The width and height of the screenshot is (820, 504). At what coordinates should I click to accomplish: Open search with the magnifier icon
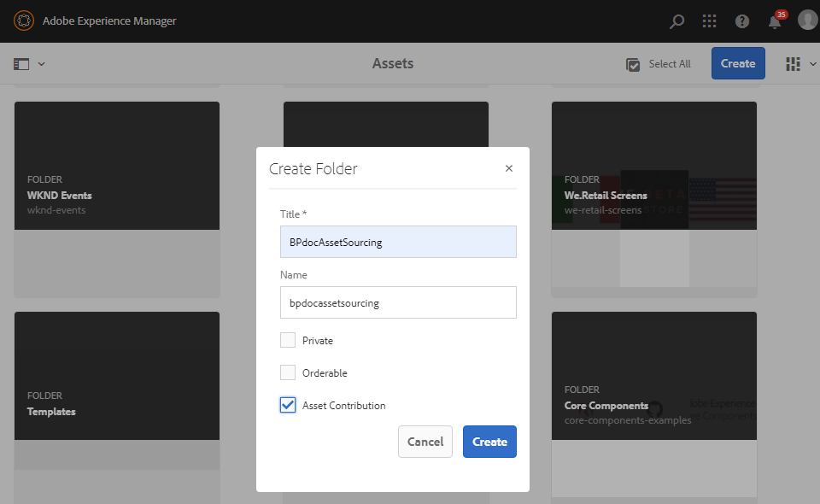(676, 21)
